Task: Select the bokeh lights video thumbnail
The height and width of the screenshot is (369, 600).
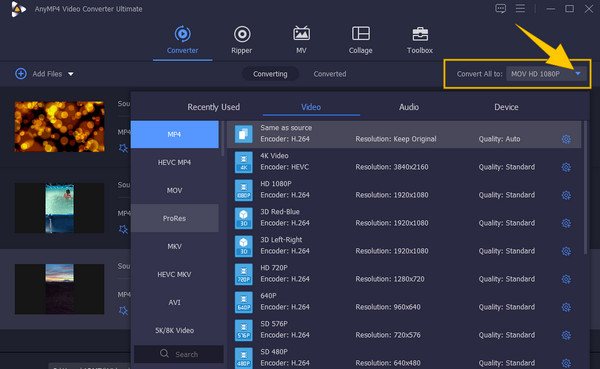Action: point(59,127)
